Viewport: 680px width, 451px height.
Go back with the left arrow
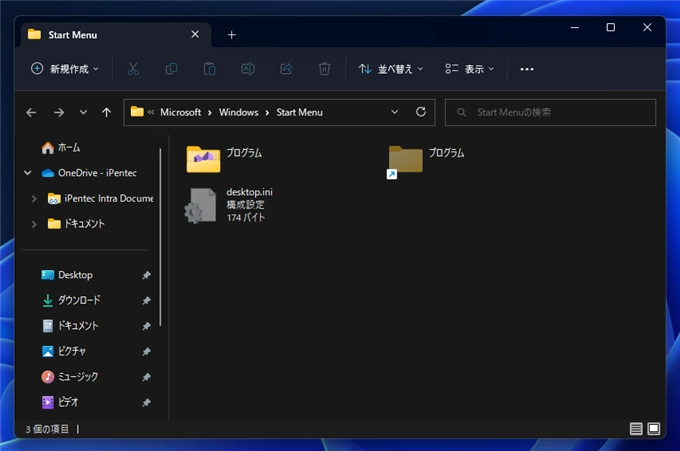click(31, 113)
